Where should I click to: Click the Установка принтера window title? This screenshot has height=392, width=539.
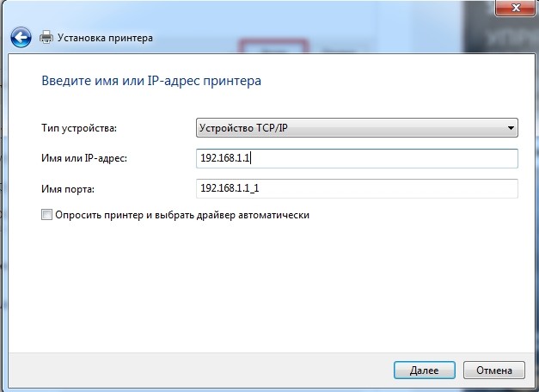click(x=105, y=38)
